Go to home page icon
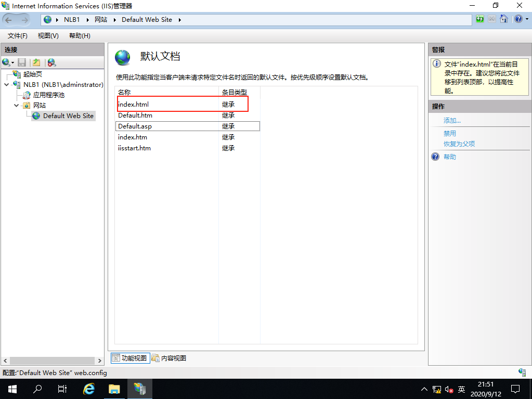 click(x=504, y=19)
